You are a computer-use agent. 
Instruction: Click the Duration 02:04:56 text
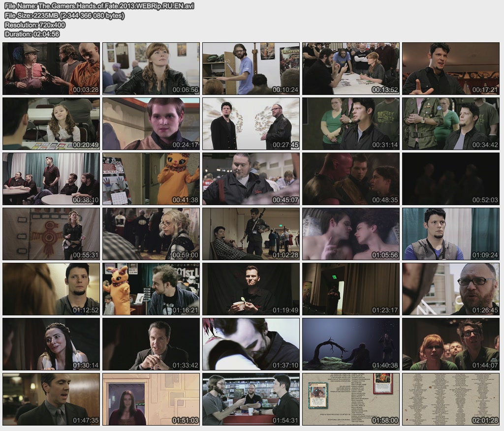(32, 34)
